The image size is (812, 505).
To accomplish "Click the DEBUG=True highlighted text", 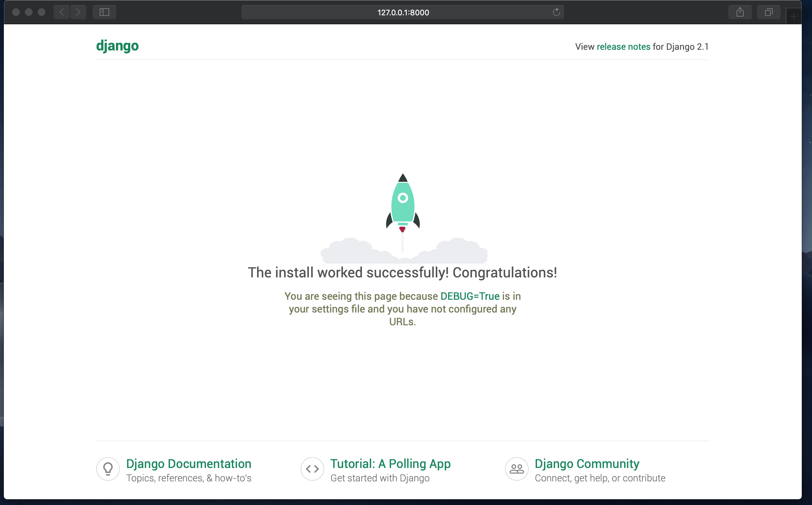I will (x=469, y=296).
